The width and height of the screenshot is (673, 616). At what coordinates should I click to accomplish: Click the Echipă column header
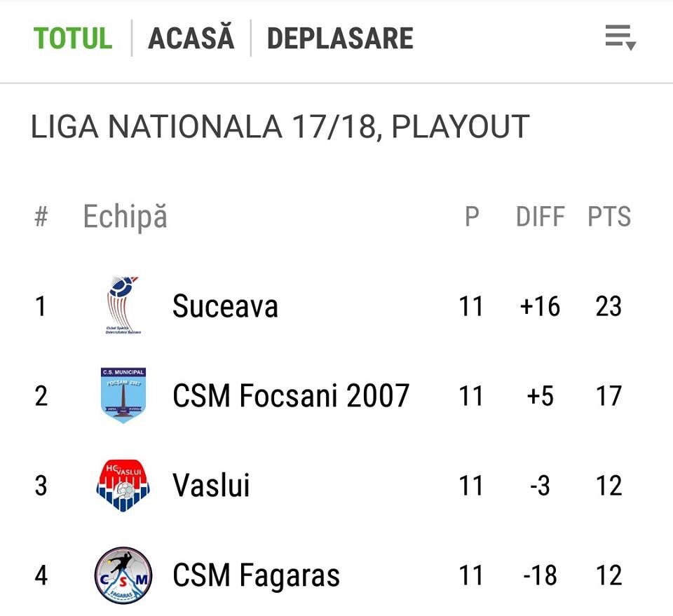(125, 217)
